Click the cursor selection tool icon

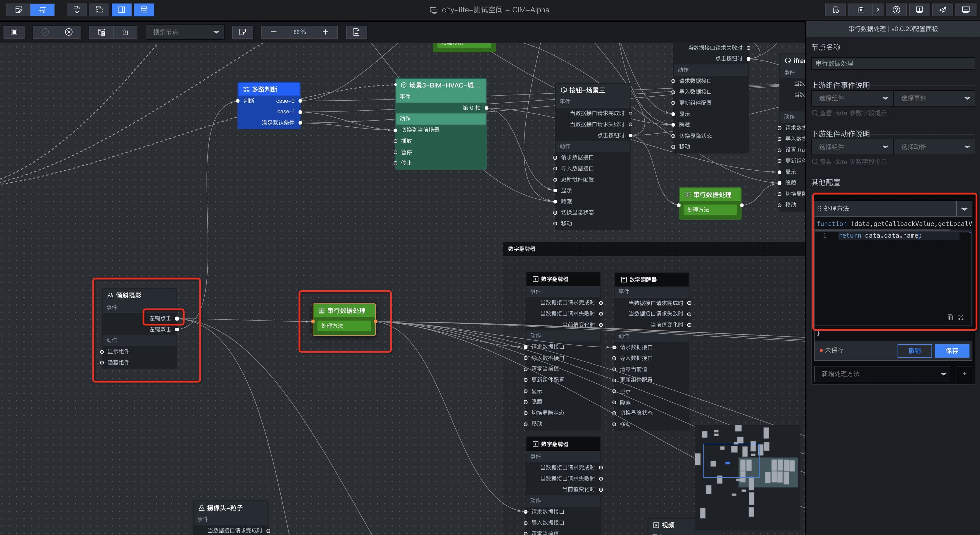click(x=242, y=32)
